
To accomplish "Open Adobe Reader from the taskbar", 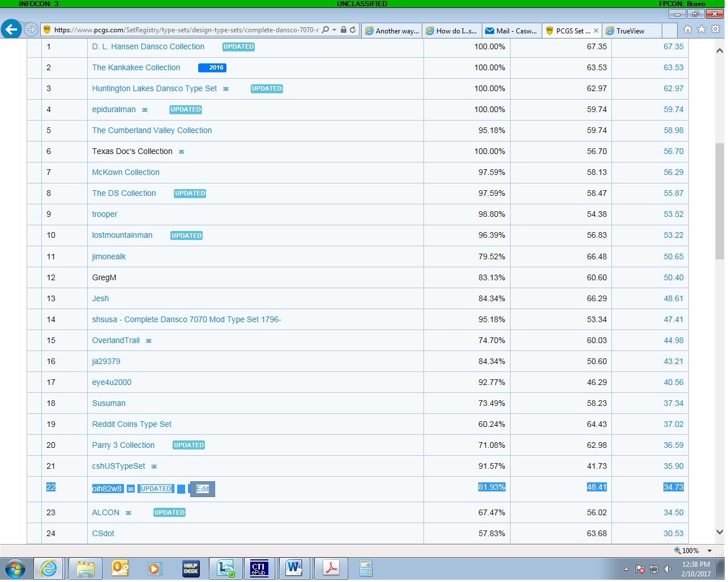I will (x=331, y=568).
